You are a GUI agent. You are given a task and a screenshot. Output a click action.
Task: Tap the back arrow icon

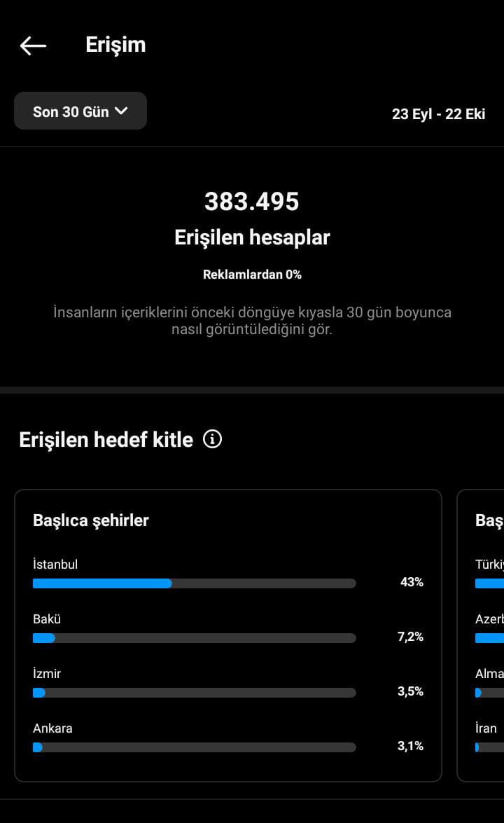tap(33, 46)
